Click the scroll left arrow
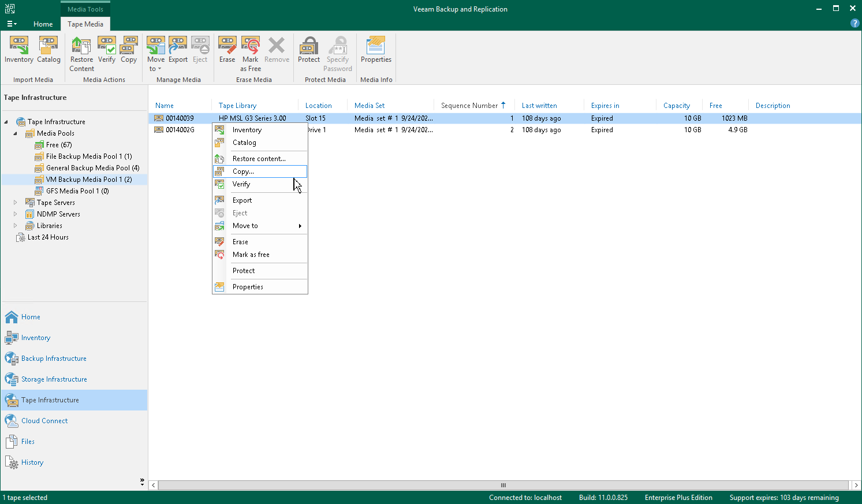The height and width of the screenshot is (504, 862). click(153, 486)
